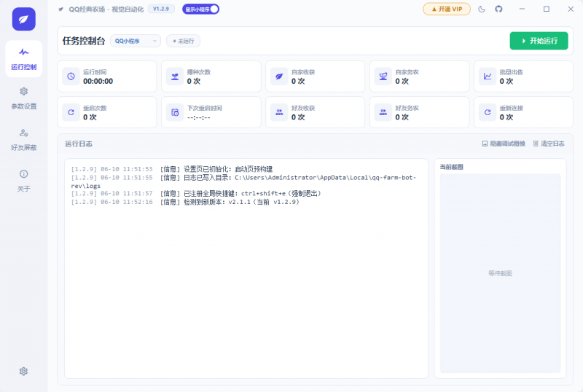Click the 未运行 status badge

pos(184,41)
